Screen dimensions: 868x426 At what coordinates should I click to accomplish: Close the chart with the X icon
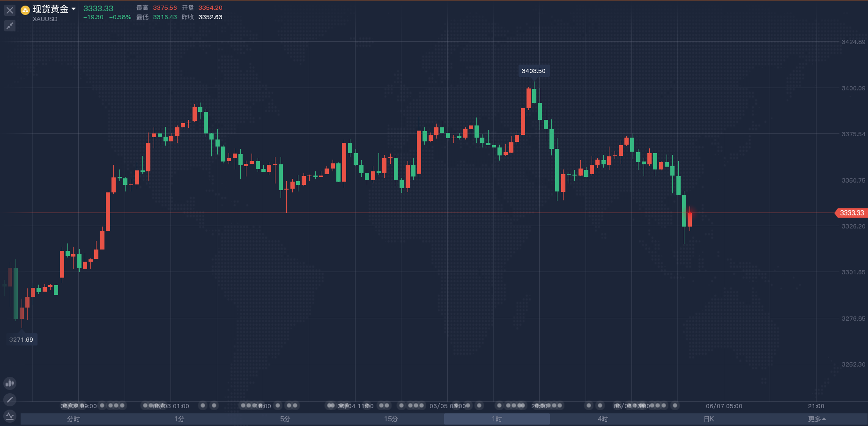10,10
